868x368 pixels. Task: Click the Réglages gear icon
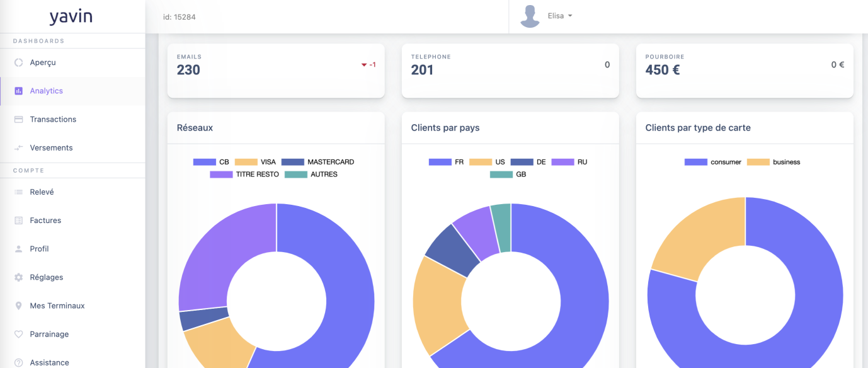click(x=18, y=277)
